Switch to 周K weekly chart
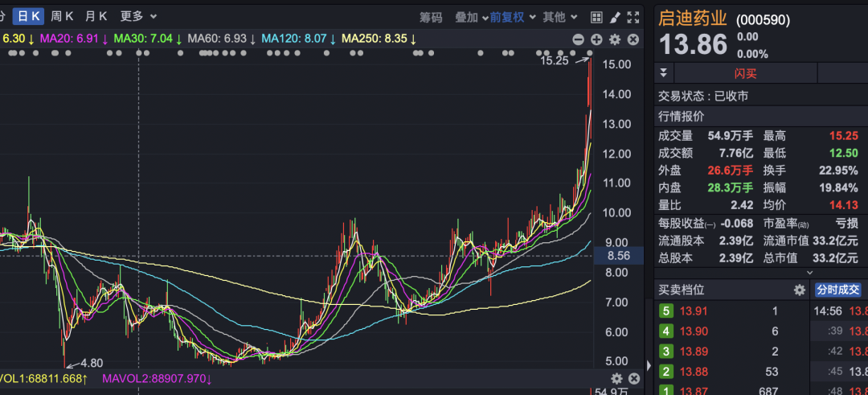This screenshot has width=868, height=395. tap(62, 16)
